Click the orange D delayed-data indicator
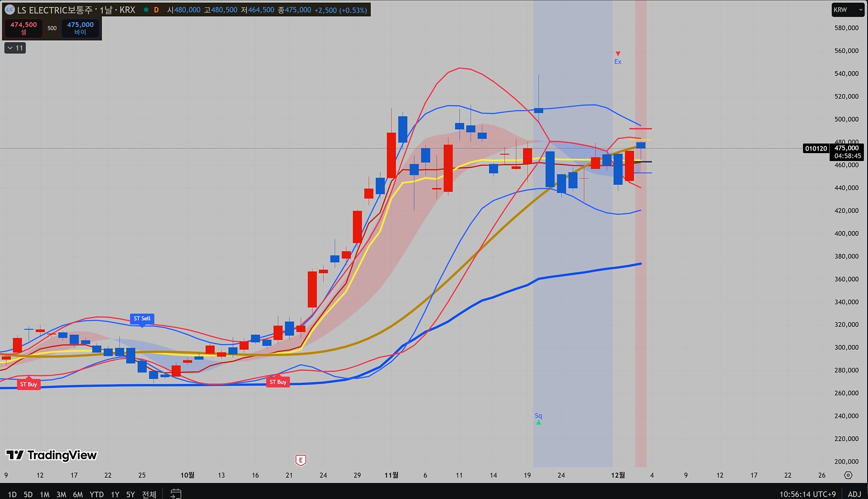 point(156,9)
